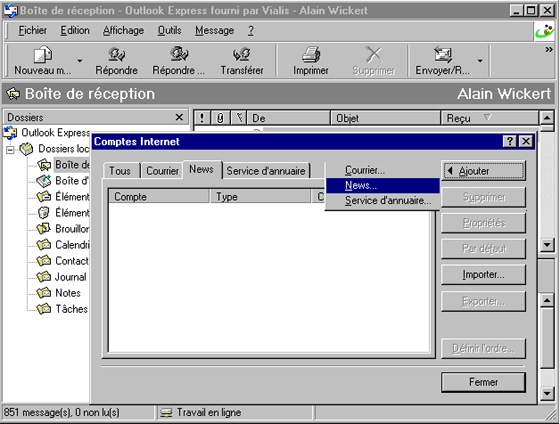Click the Type column header

261,196
